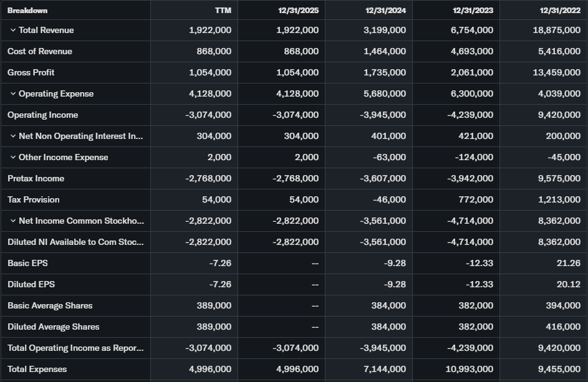Click the Operating Income row label
This screenshot has height=382, width=588.
[x=42, y=115]
